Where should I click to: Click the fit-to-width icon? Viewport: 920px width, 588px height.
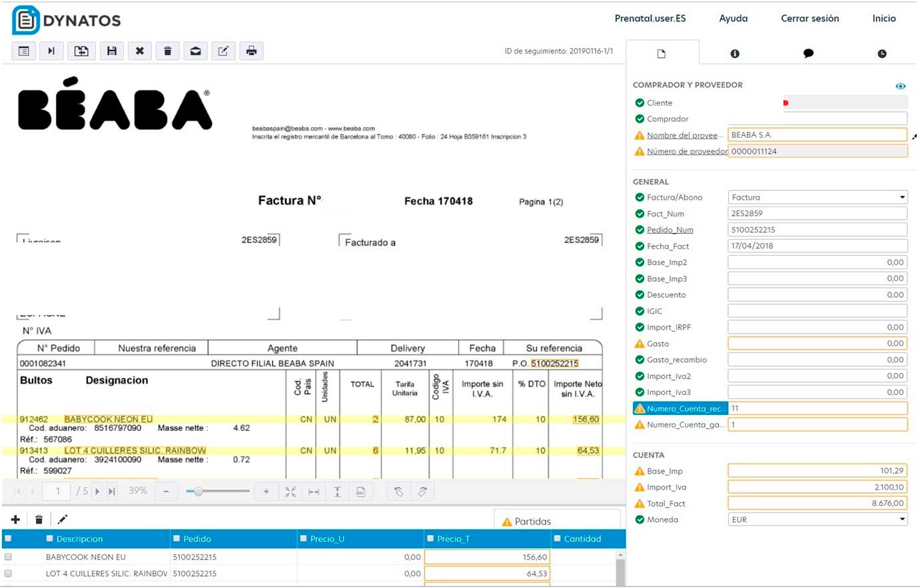pos(314,491)
